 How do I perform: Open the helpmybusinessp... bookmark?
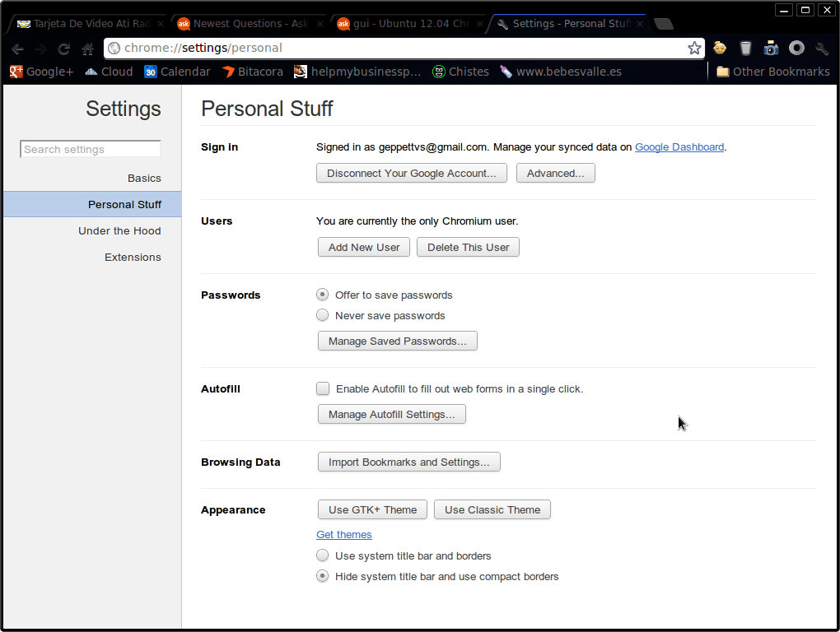coord(357,72)
